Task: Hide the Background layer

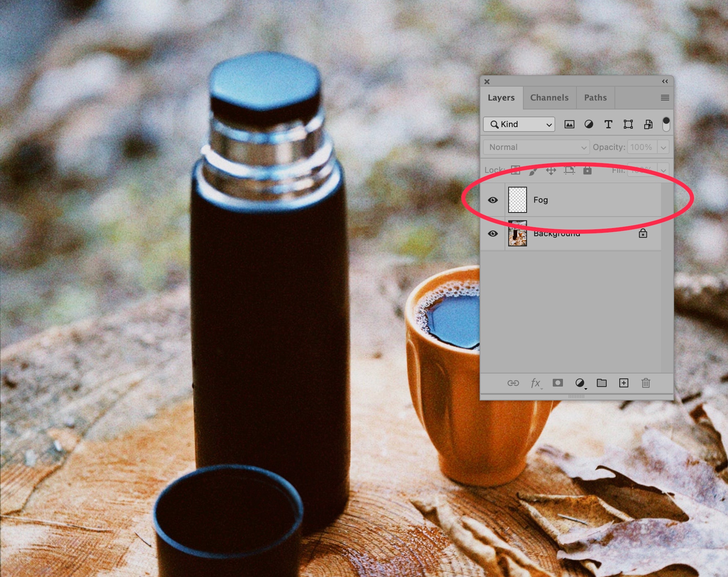Action: coord(493,234)
